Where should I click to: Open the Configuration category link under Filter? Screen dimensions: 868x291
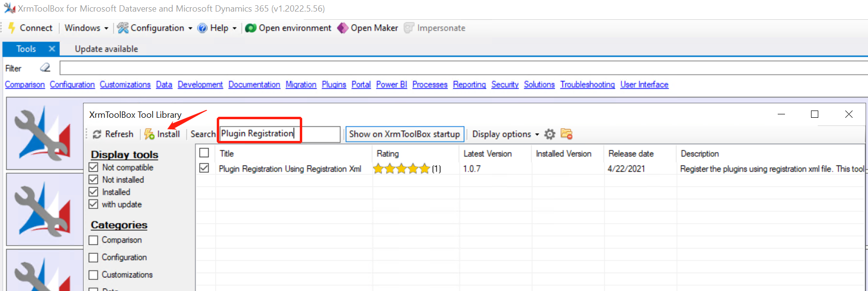pos(72,84)
